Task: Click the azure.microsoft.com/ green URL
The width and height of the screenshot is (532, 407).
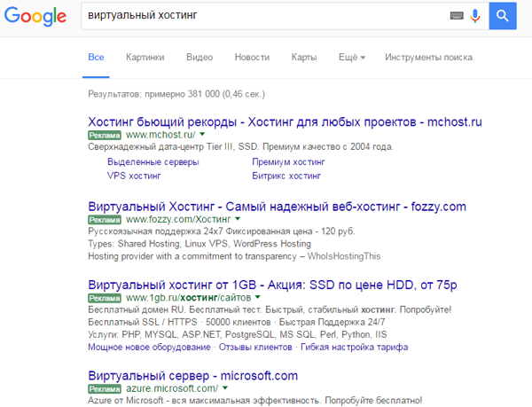Action: [x=172, y=388]
